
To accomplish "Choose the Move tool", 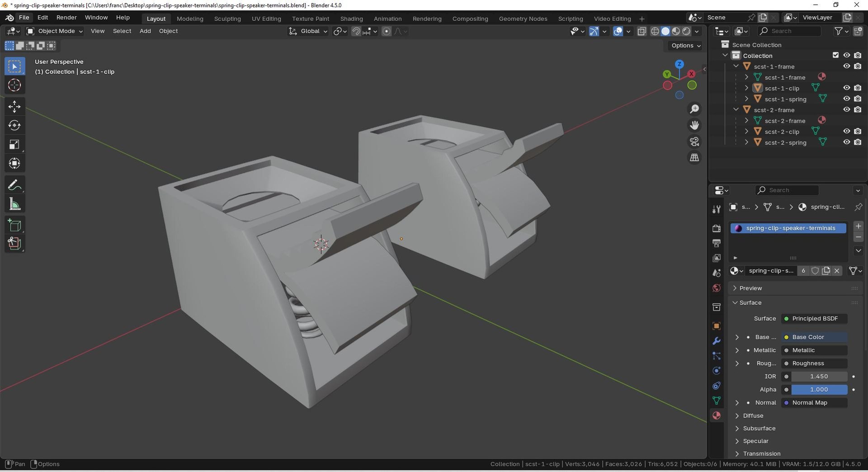I will pyautogui.click(x=14, y=107).
